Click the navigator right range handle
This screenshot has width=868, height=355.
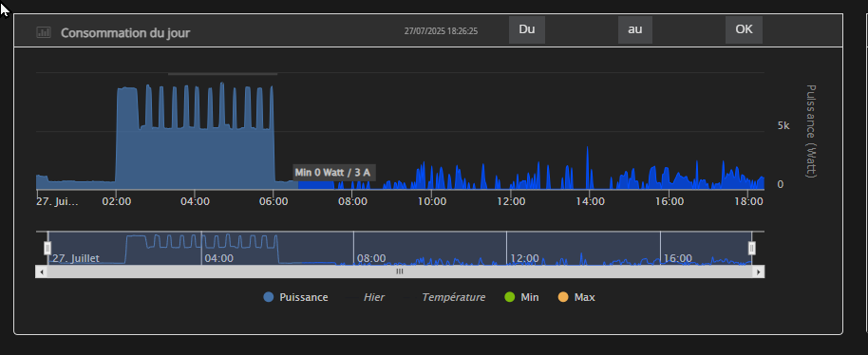point(752,248)
